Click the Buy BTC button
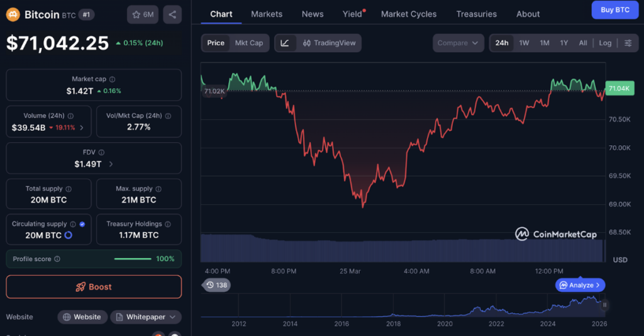The width and height of the screenshot is (644, 336). pos(614,10)
